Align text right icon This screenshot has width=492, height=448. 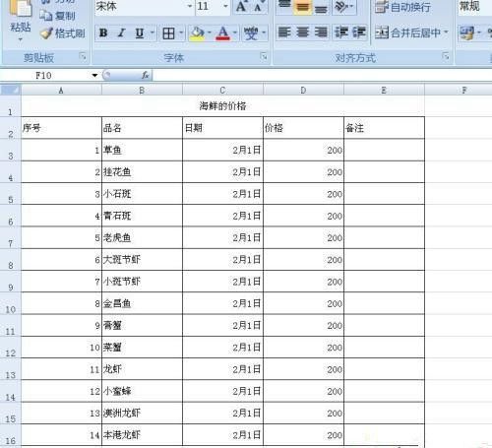[x=321, y=32]
